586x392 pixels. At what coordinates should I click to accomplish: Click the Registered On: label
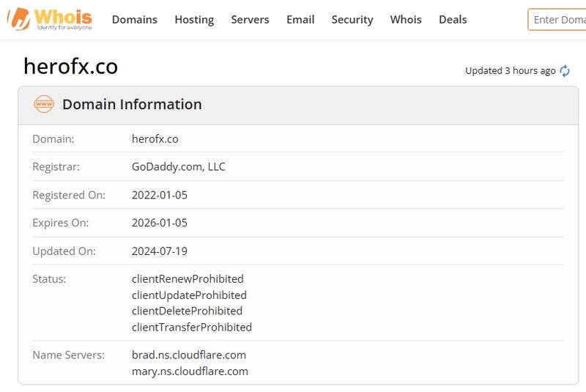coord(69,195)
